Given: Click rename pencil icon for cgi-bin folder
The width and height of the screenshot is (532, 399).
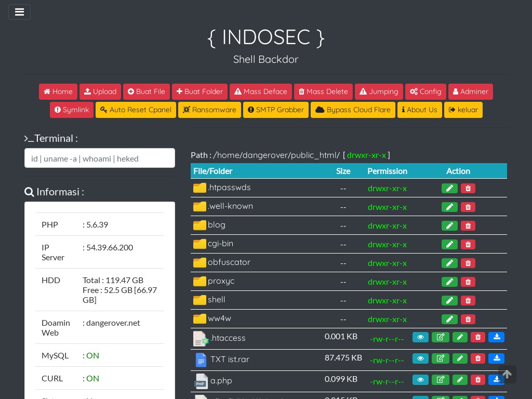Looking at the screenshot, I should [x=449, y=244].
